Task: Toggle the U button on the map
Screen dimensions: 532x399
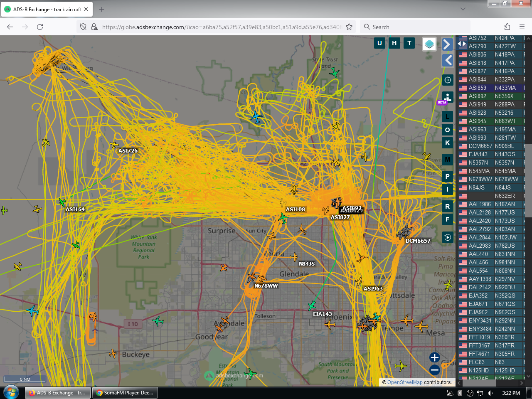Action: [x=379, y=43]
